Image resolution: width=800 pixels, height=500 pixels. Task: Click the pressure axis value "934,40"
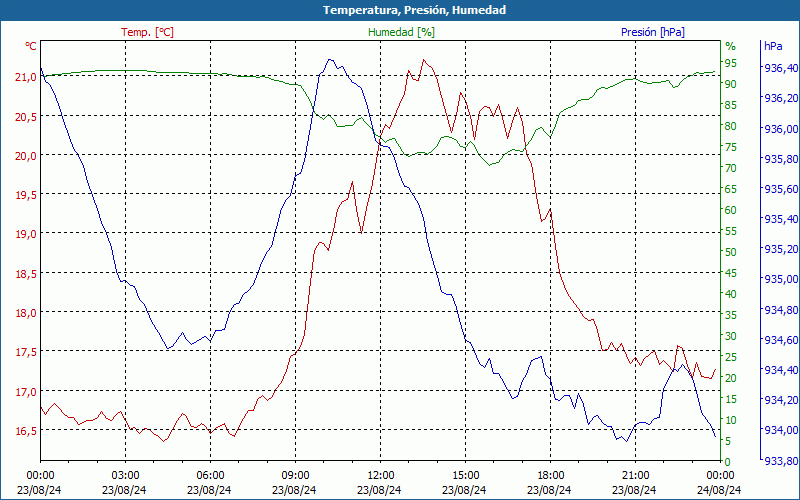coord(781,370)
